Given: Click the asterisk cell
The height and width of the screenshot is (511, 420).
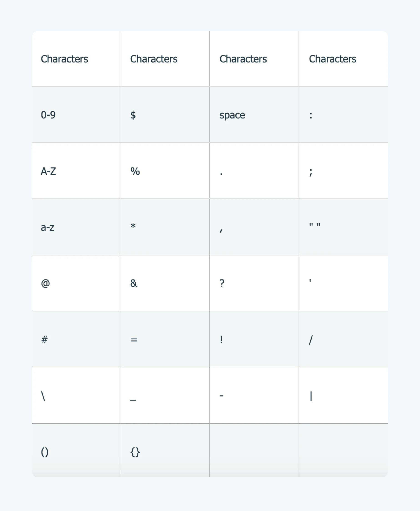Looking at the screenshot, I should [165, 227].
